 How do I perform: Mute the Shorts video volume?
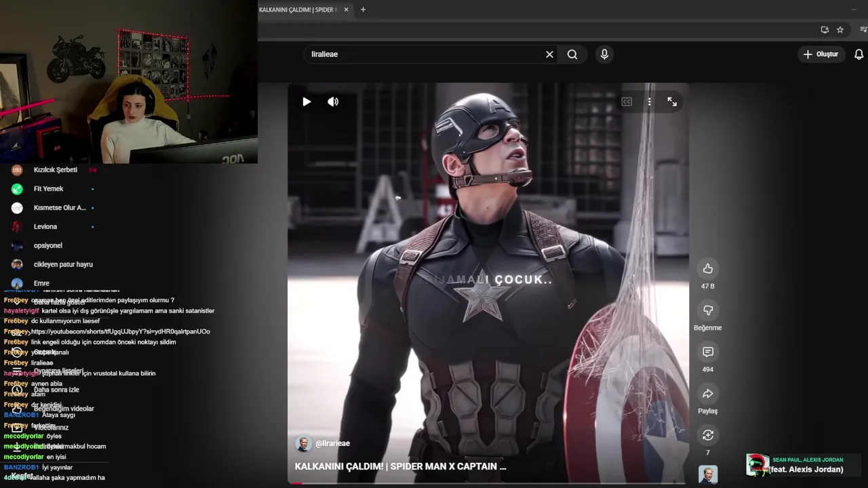coord(333,102)
